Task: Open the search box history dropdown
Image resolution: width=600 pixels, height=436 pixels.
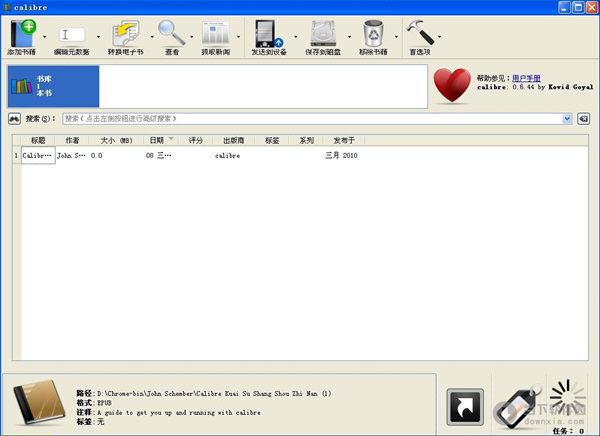Action: coord(567,118)
